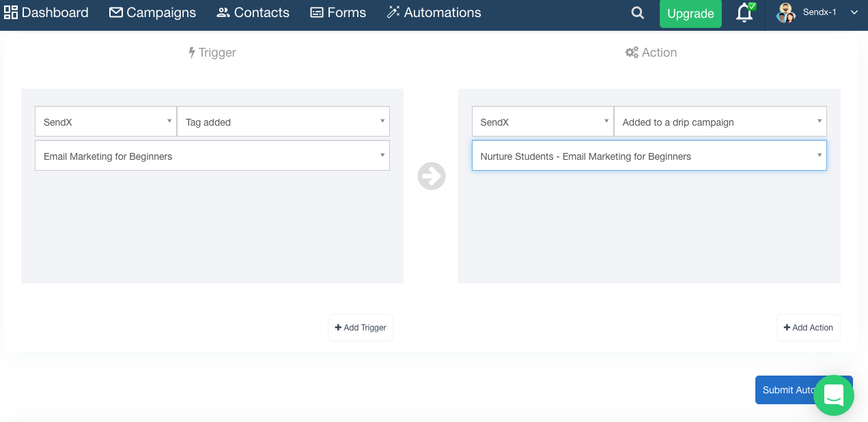Open the Added to a drip campaign dropdown
The width and height of the screenshot is (868, 422).
[720, 122]
